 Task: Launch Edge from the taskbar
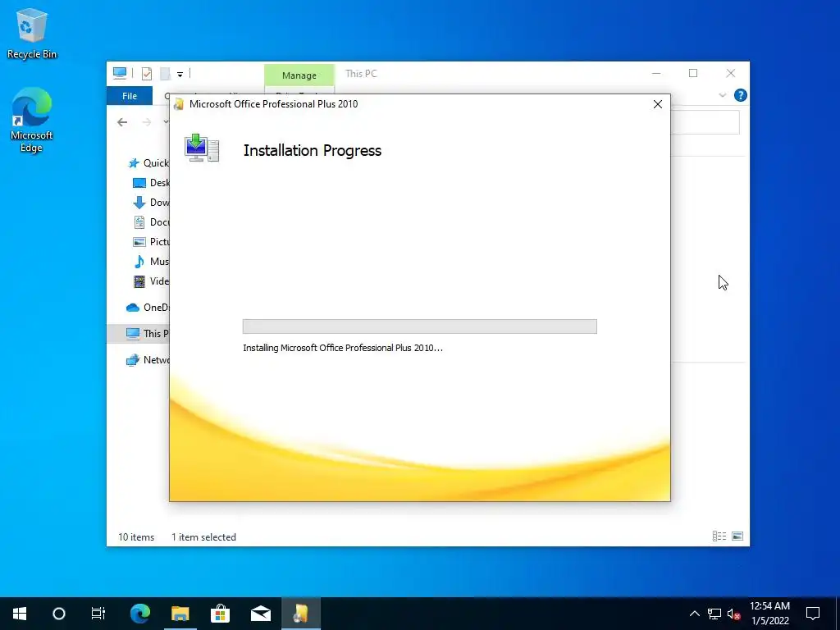(x=140, y=614)
